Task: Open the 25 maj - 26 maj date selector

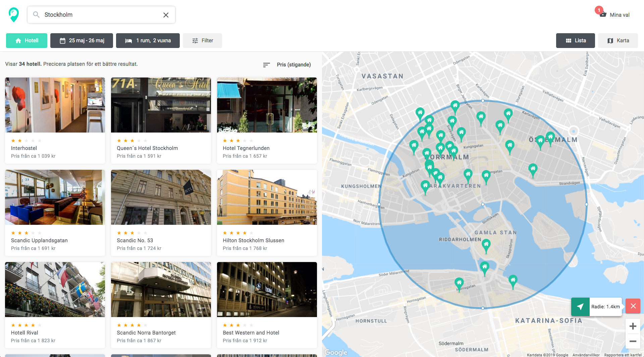Action: pyautogui.click(x=82, y=40)
